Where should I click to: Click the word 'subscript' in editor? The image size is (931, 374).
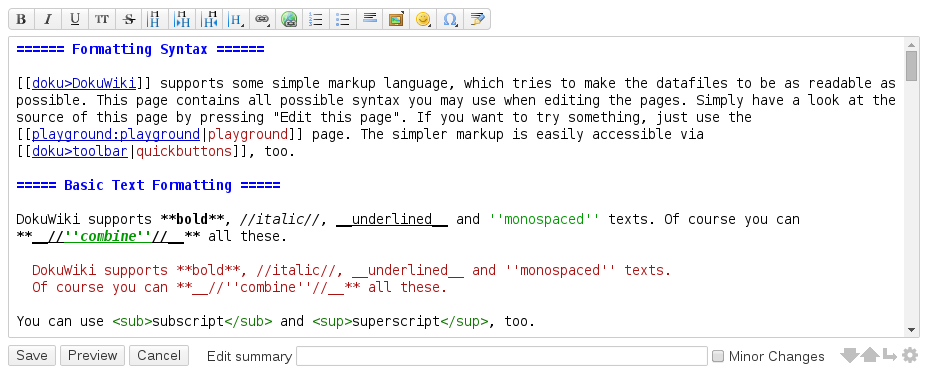(188, 321)
